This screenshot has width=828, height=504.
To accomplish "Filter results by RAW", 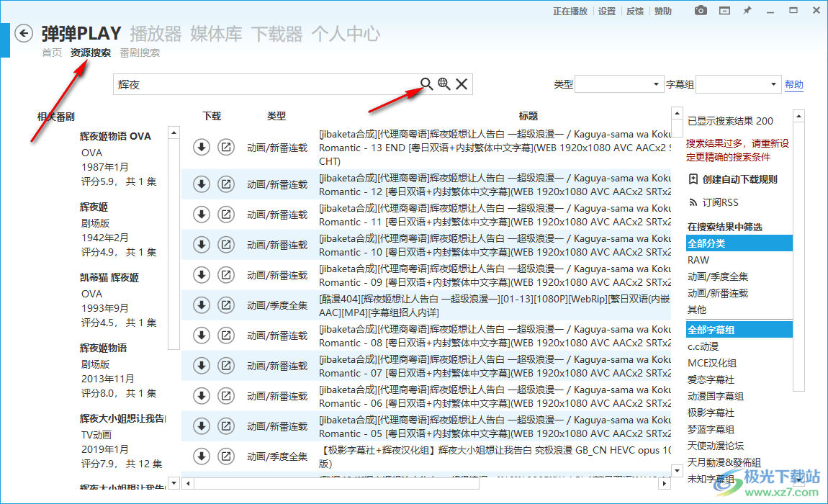I will pos(739,260).
